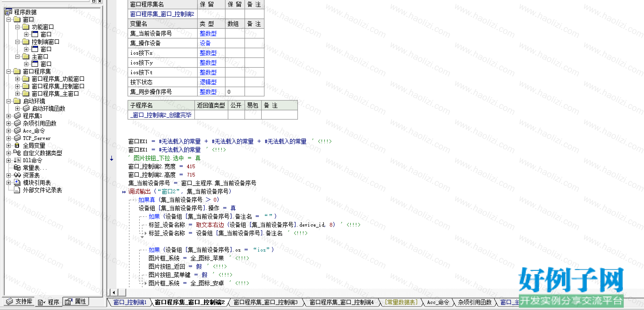This screenshot has height=310, width=644.
Task: Open the Acc_命令 editor tab
Action: click(x=438, y=302)
